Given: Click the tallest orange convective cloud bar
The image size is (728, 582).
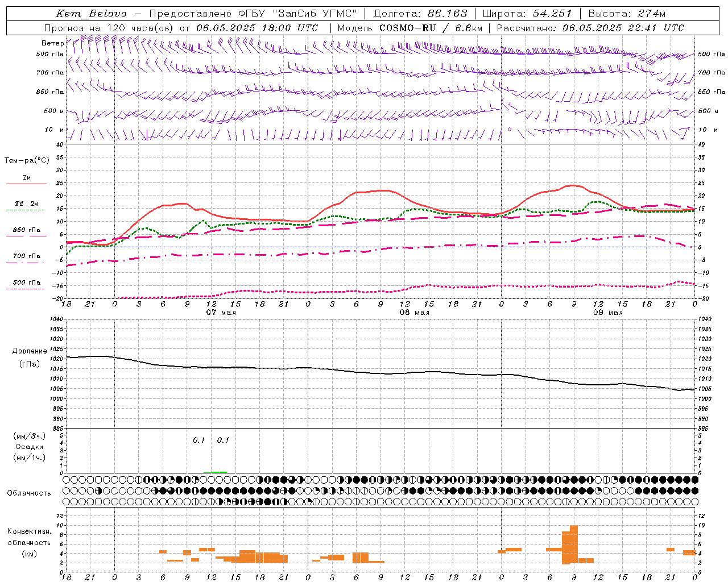Looking at the screenshot, I should tap(574, 544).
